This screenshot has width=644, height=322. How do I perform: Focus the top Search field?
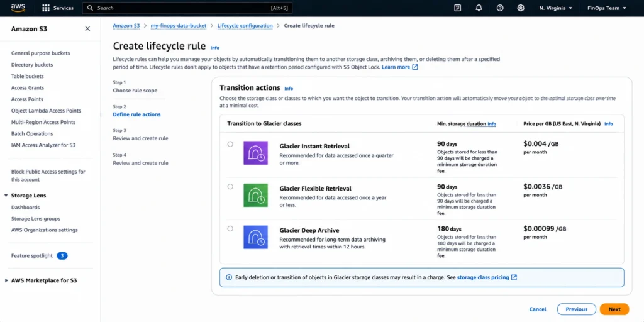[186, 8]
